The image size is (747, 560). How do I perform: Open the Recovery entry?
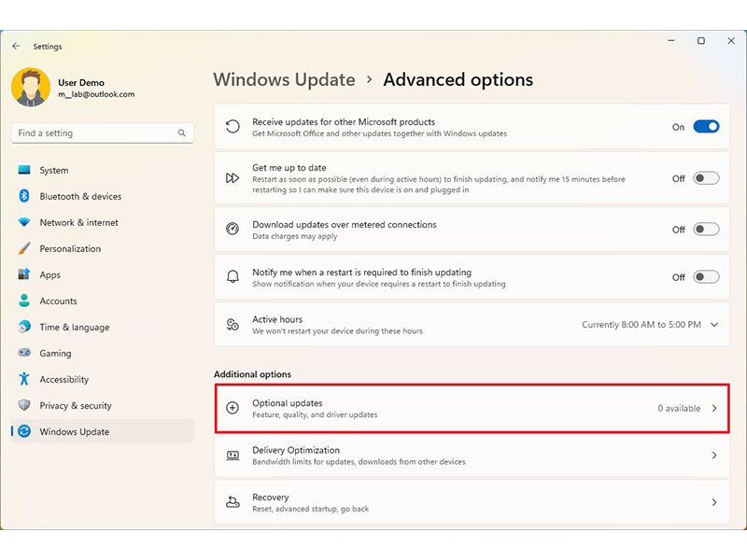tap(472, 502)
